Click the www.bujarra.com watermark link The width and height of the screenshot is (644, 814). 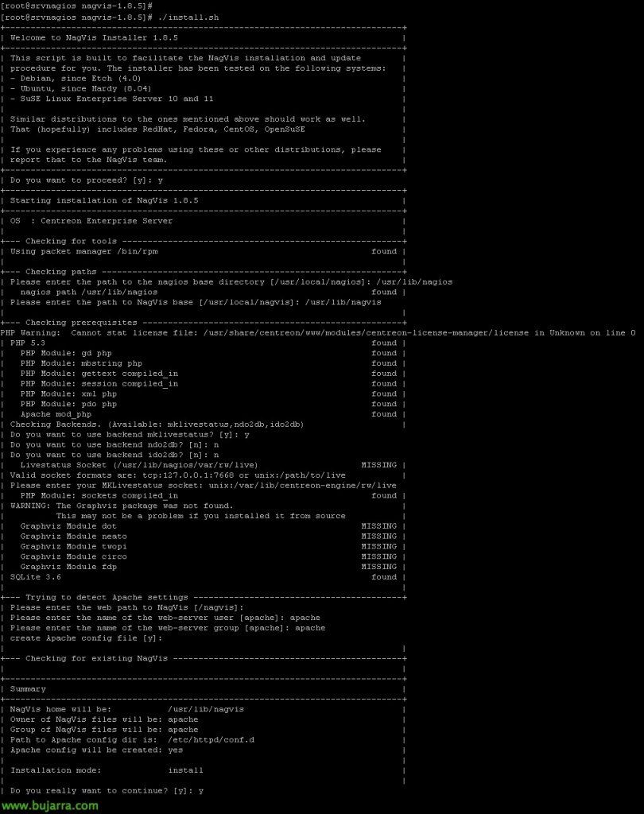click(x=49, y=806)
